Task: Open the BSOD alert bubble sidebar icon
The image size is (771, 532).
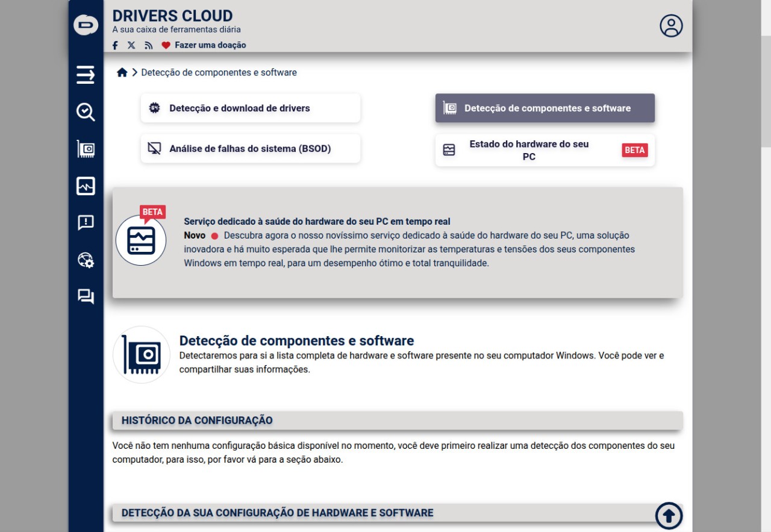Action: coord(86,223)
